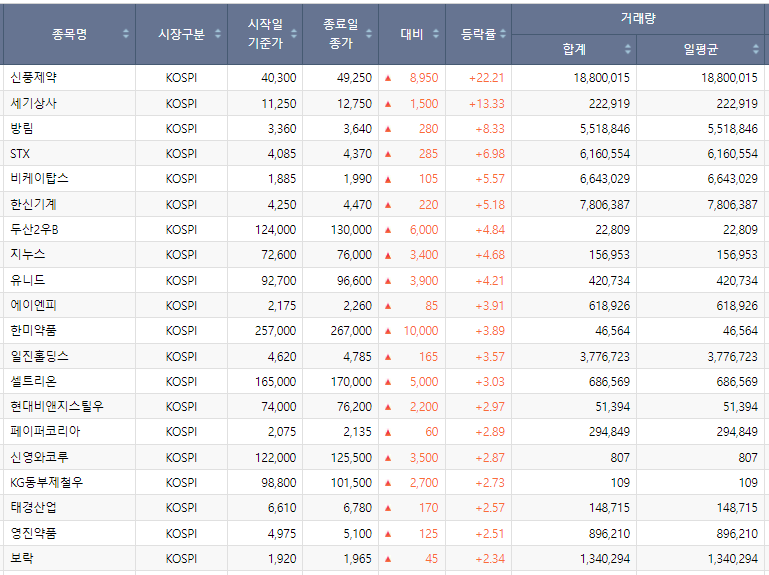
Task: Click KOSPI cell in 유니드 row
Action: pyautogui.click(x=181, y=281)
